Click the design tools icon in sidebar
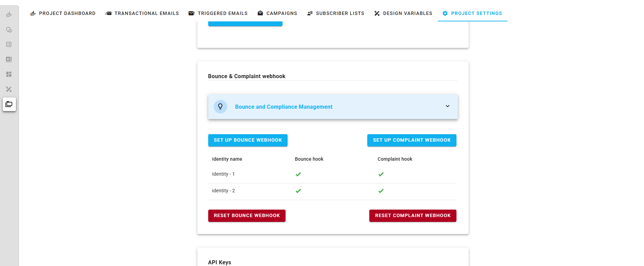644x266 pixels. pyautogui.click(x=9, y=89)
